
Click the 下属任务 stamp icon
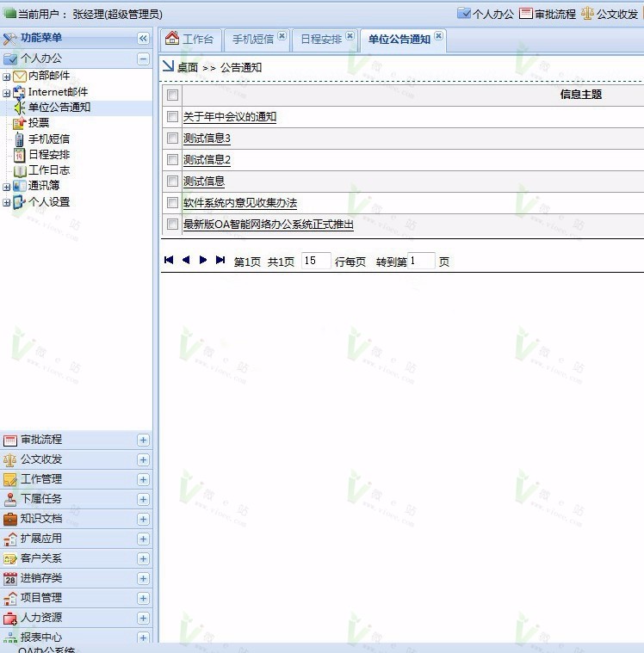click(10, 499)
